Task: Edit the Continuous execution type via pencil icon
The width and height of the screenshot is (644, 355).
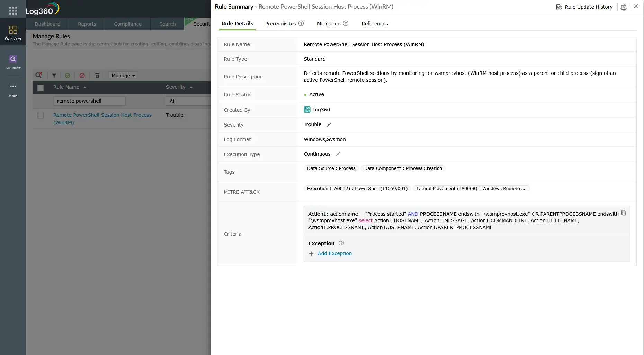Action: tap(338, 154)
